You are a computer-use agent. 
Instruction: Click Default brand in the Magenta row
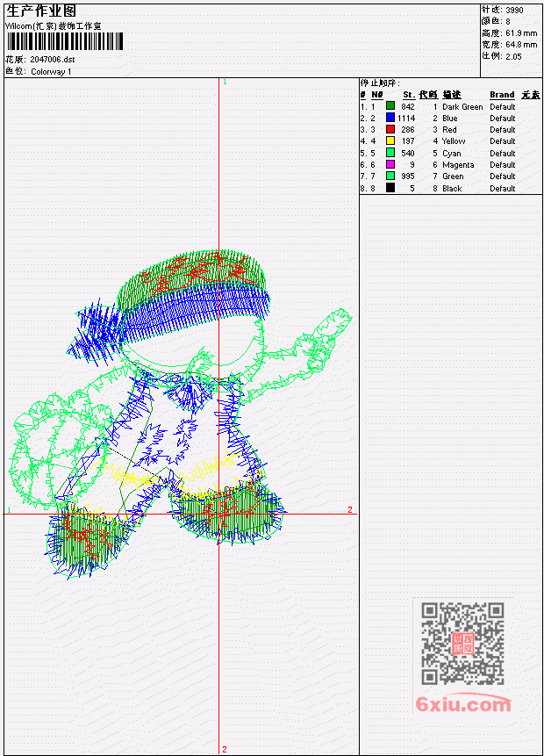[503, 165]
